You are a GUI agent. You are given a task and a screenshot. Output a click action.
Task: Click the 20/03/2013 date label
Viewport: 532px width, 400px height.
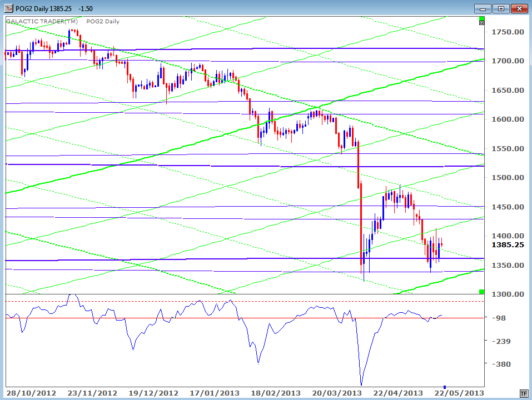point(337,393)
